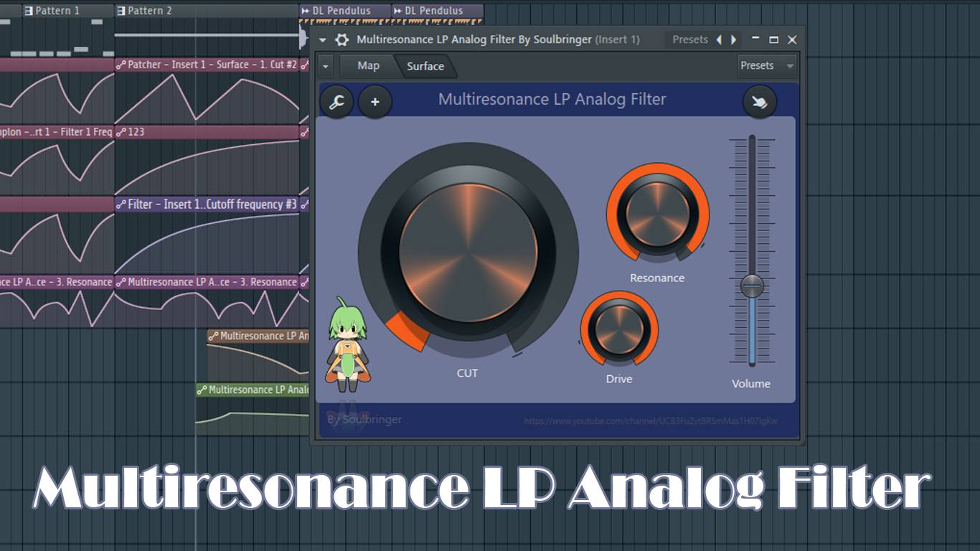Viewport: 980px width, 551px height.
Task: Switch to the Surface tab
Action: (425, 66)
